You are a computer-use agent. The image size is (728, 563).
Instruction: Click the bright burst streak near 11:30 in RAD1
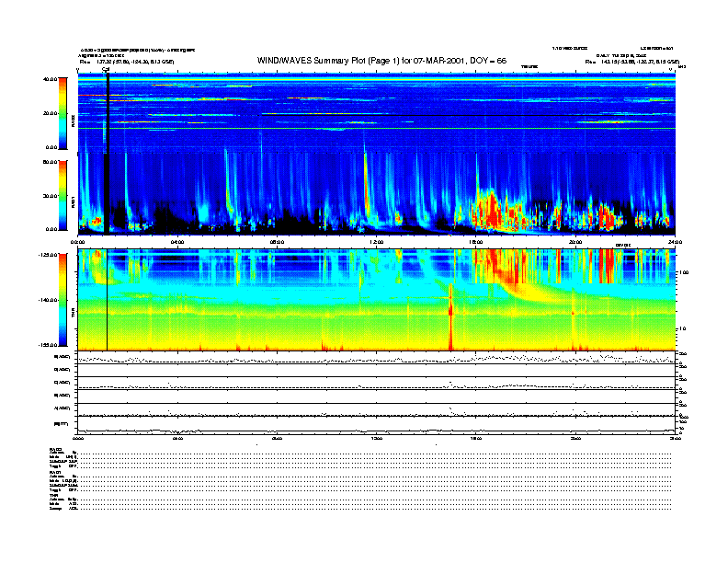[x=367, y=183]
